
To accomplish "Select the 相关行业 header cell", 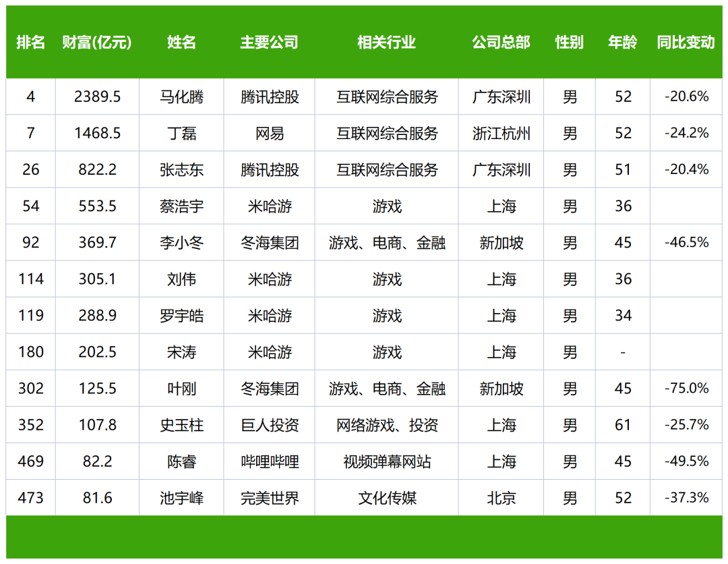I will 386,43.
